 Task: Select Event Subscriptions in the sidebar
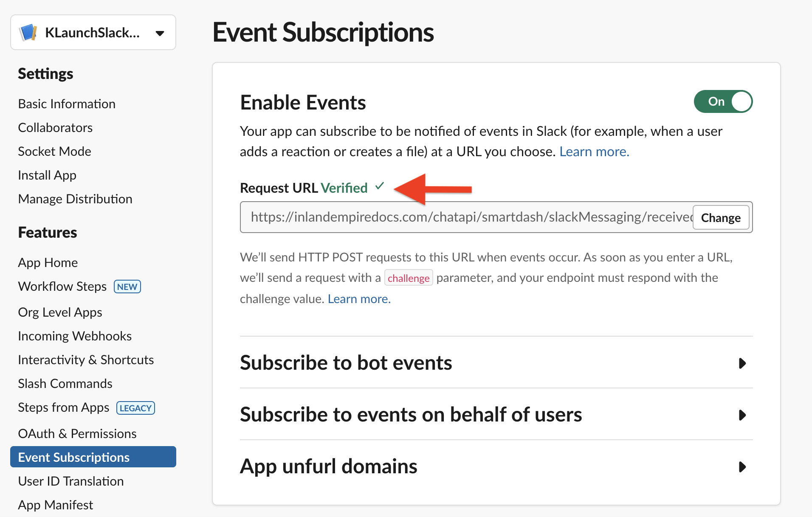coord(74,457)
